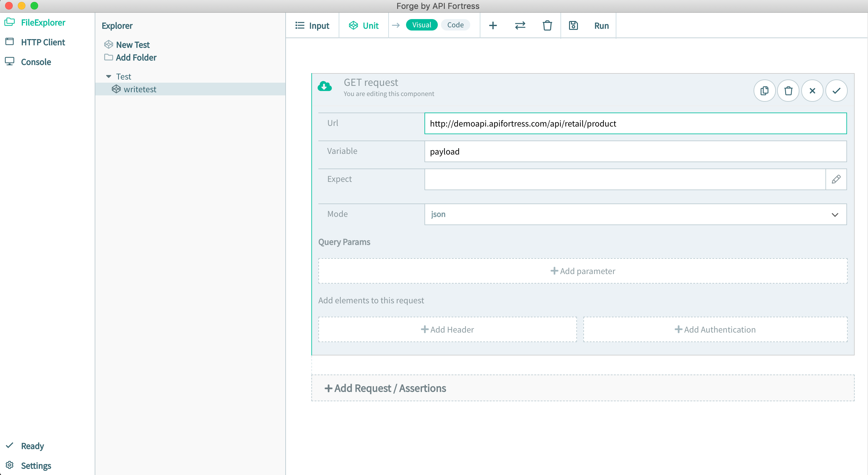The height and width of the screenshot is (475, 868).
Task: Switch editor to Visual view
Action: point(421,24)
